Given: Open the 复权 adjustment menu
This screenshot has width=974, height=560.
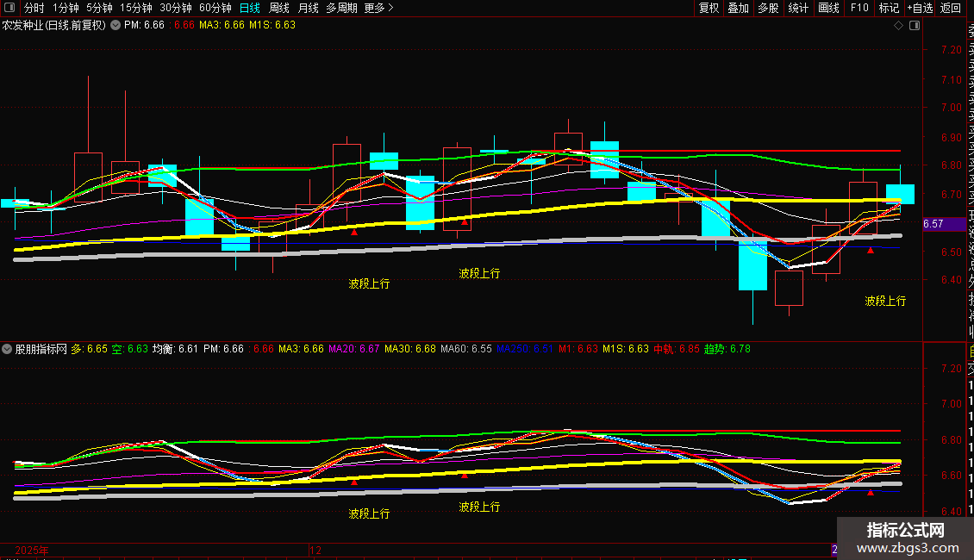Looking at the screenshot, I should (x=709, y=8).
